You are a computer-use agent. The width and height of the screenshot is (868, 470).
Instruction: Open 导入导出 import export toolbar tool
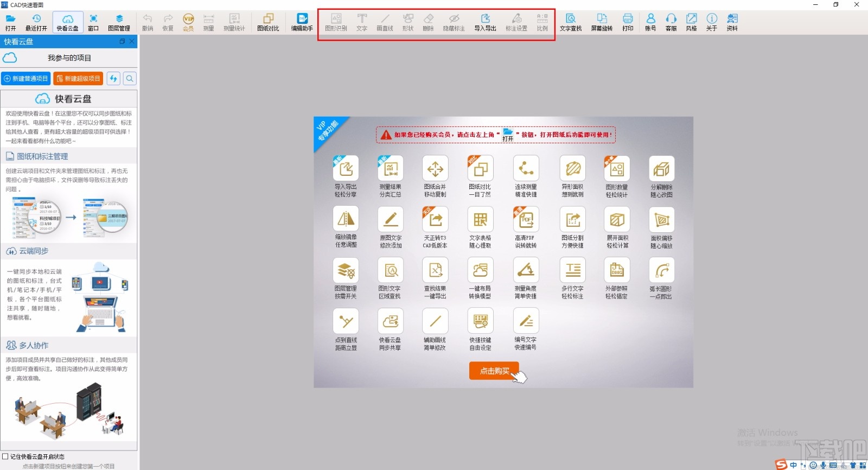point(486,22)
